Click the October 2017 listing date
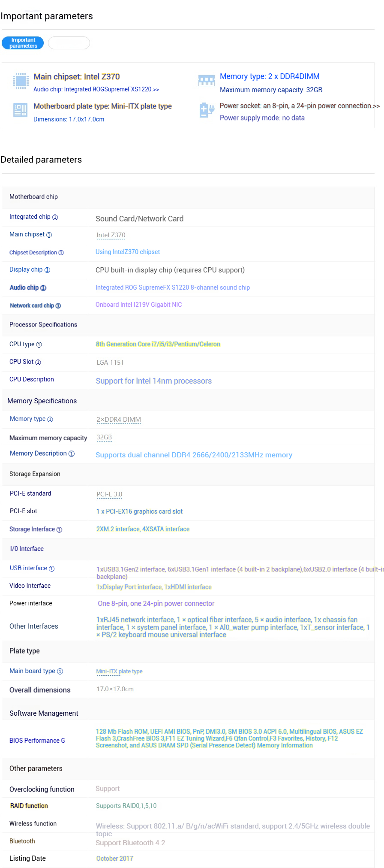This screenshot has height=868, width=384. pos(115,859)
